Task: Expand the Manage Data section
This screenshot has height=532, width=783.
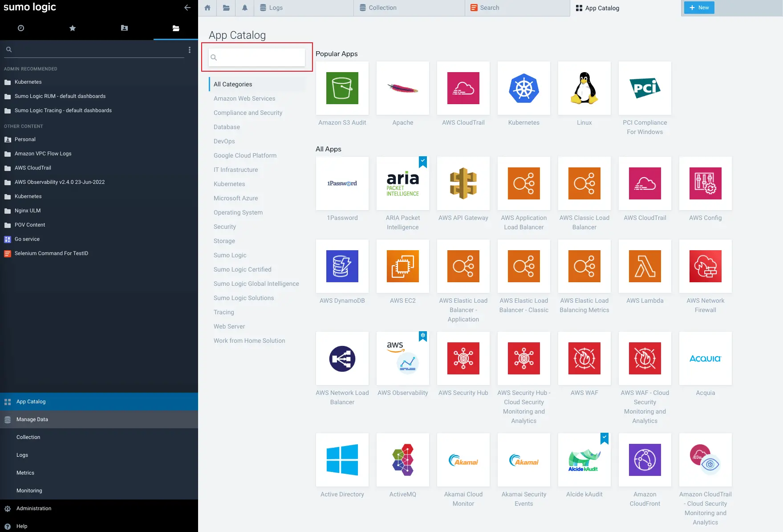Action: click(x=32, y=419)
